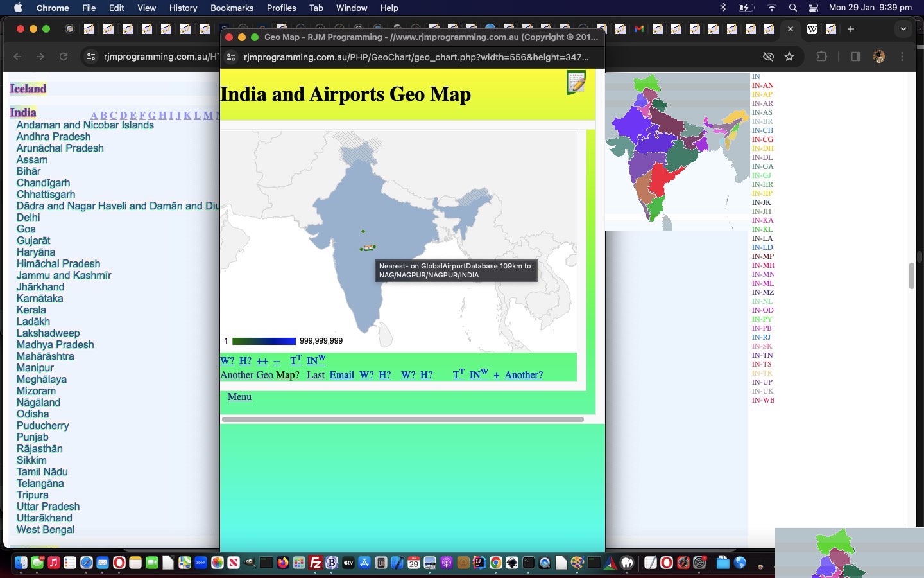Open the Bookmarks menu
The image size is (924, 578).
click(x=232, y=8)
